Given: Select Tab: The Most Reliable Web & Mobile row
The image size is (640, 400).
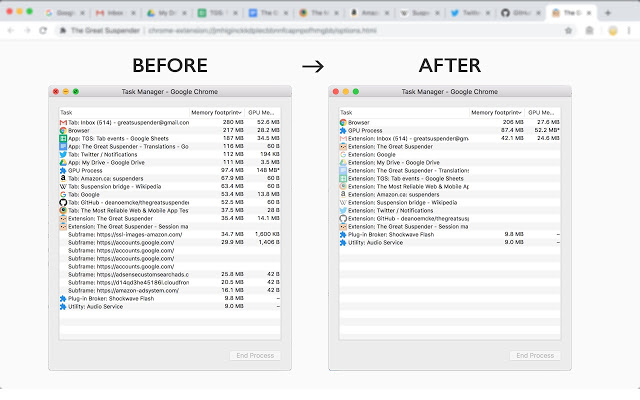Looking at the screenshot, I should [x=170, y=211].
